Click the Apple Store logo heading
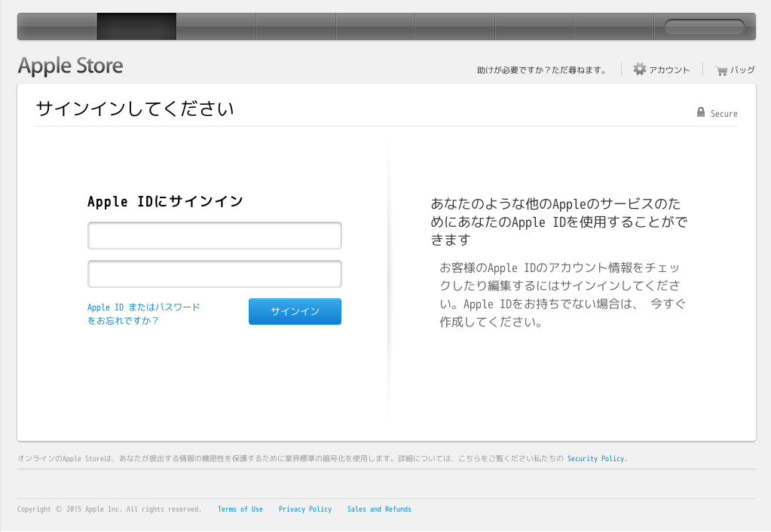This screenshot has height=532, width=771. tap(70, 66)
